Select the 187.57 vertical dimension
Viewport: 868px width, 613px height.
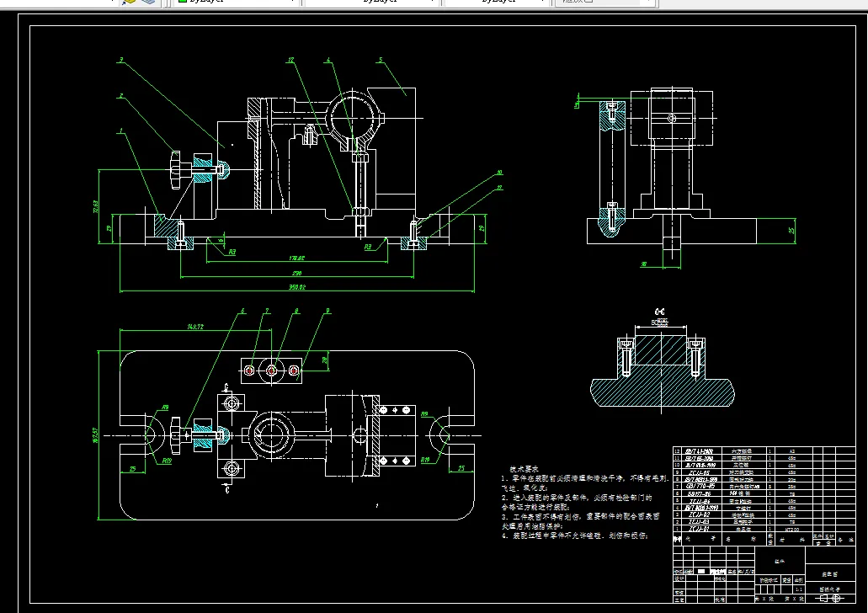coord(94,435)
